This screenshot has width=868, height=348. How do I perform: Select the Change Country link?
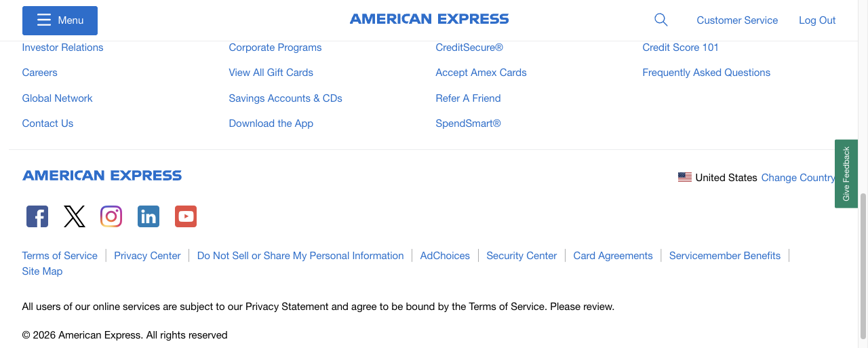click(797, 178)
